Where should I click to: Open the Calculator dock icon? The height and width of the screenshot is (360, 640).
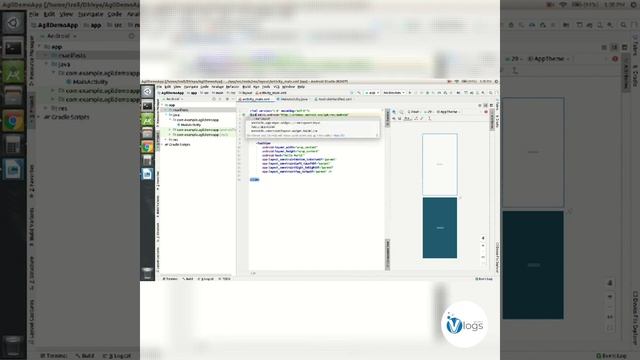147,160
